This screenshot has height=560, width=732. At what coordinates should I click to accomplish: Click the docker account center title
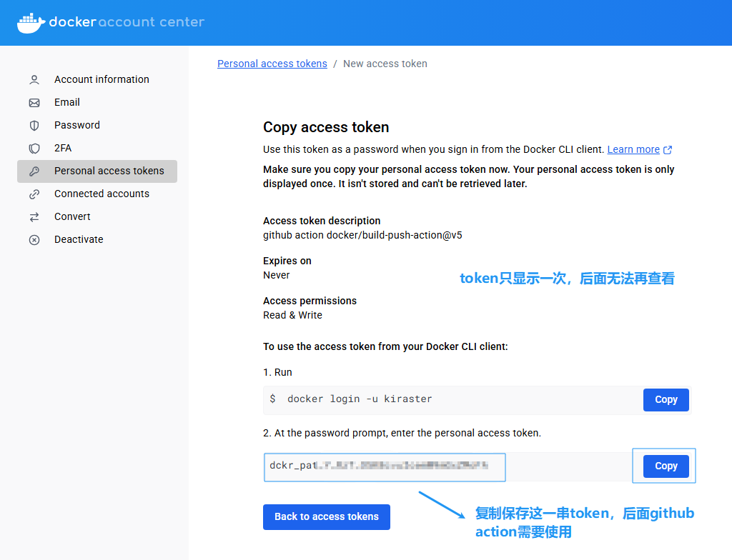pyautogui.click(x=127, y=22)
